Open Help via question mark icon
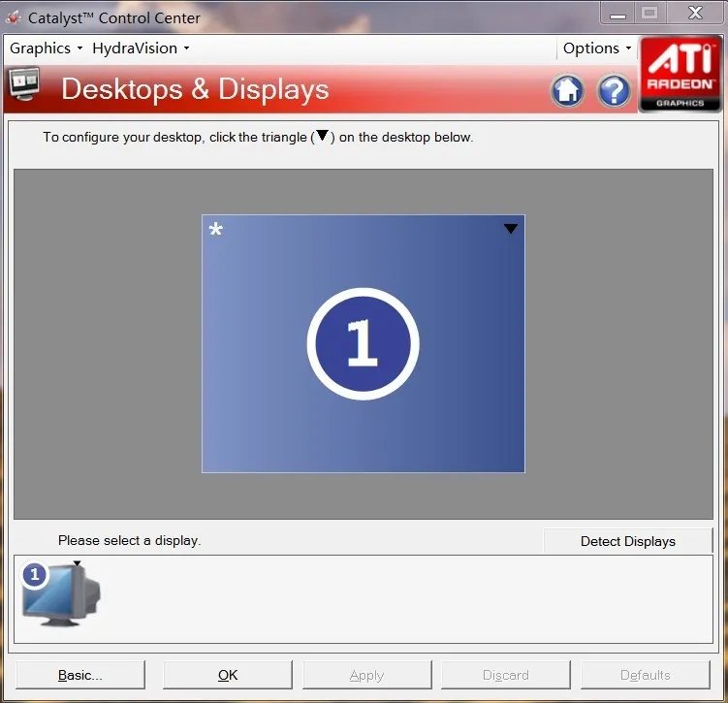The image size is (728, 703). 614,90
